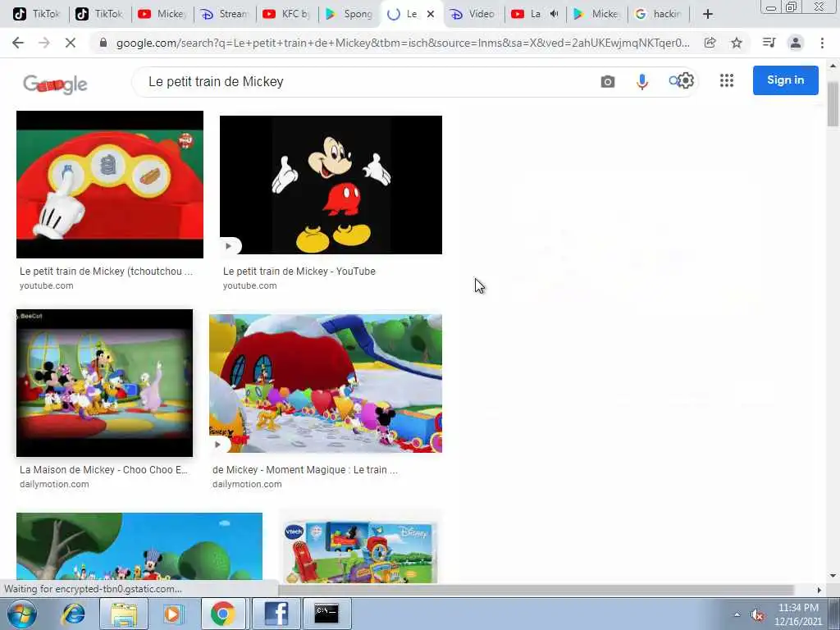
Task: Search by image with the camera icon
Action: point(608,81)
